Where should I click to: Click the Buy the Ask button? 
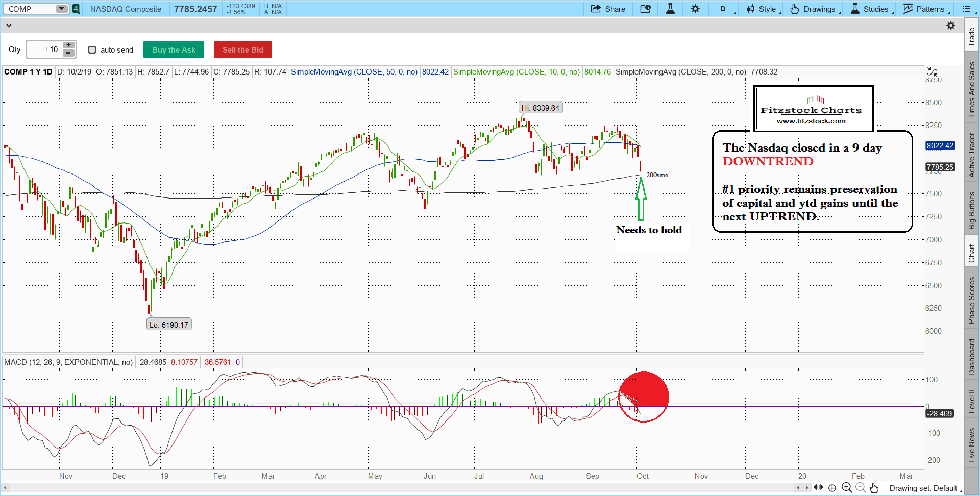(x=174, y=49)
